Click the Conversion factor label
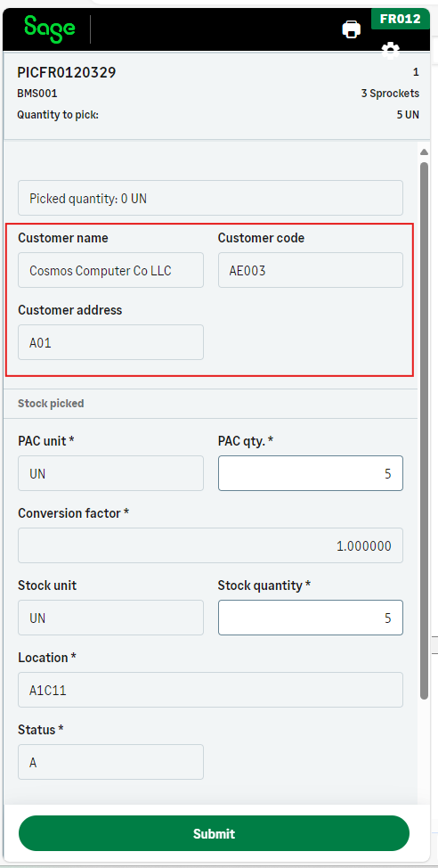 (73, 513)
